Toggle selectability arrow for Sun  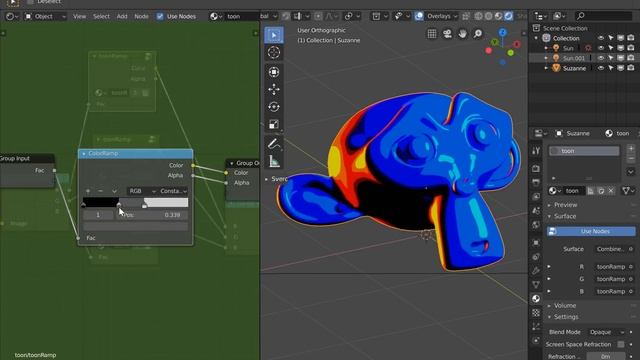coord(611,48)
